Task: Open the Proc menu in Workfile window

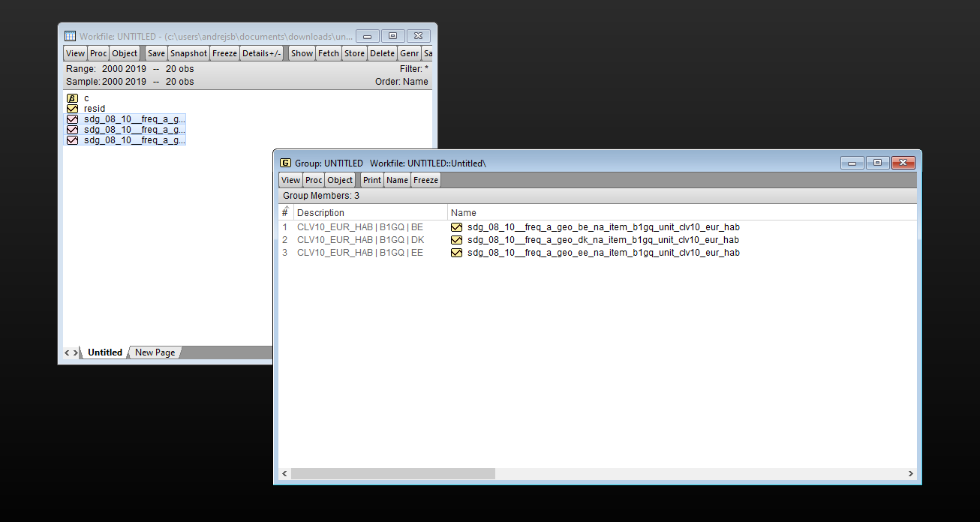Action: click(98, 53)
